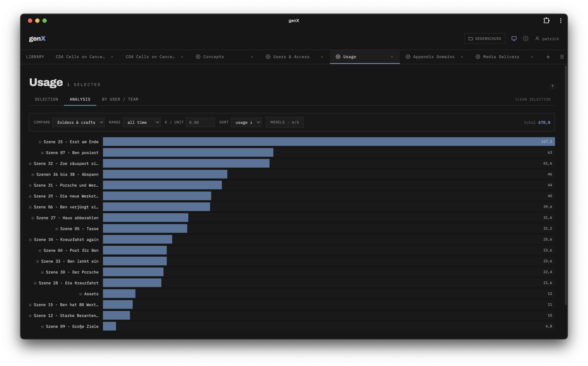Toggle the Szene 25 - Erst am Ende checkbox
This screenshot has width=588, height=366.
[x=40, y=142]
